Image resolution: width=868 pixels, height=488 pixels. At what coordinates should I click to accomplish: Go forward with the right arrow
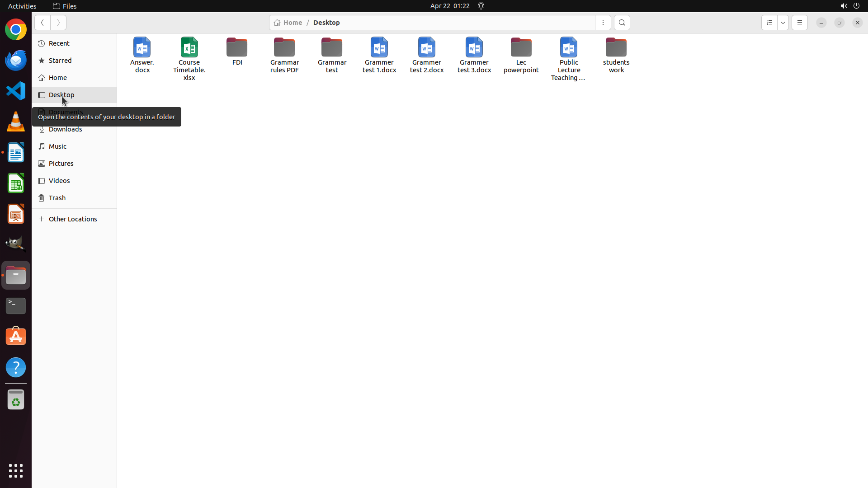click(58, 23)
